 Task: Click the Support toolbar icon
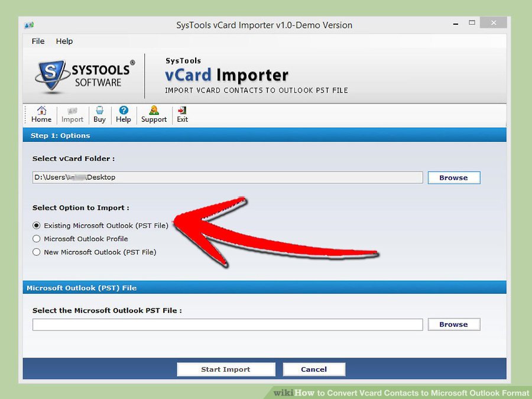[154, 111]
